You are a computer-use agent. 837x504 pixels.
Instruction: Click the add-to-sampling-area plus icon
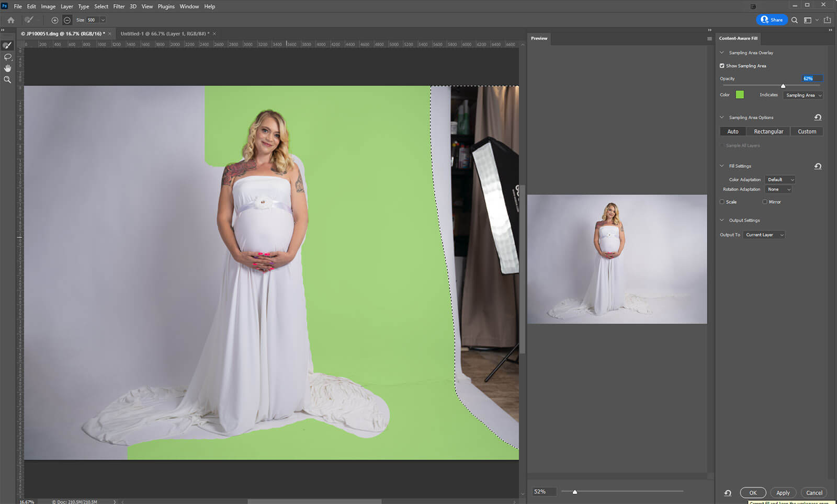55,20
